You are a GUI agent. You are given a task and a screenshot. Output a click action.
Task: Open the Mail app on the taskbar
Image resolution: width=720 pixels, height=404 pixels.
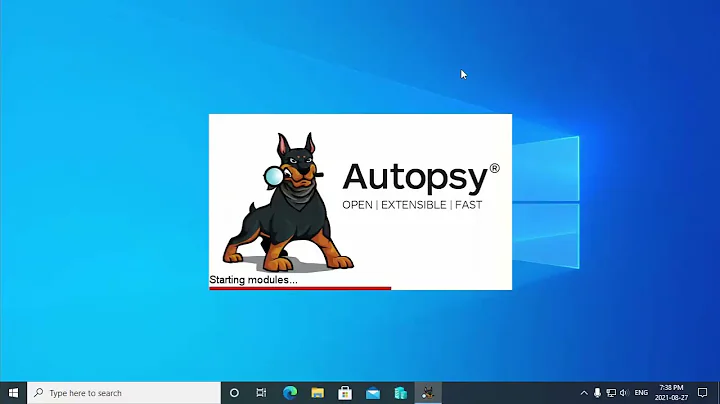tap(373, 393)
